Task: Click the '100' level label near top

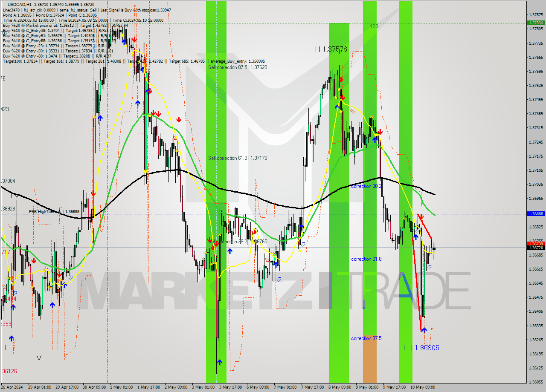Action: click(x=374, y=26)
